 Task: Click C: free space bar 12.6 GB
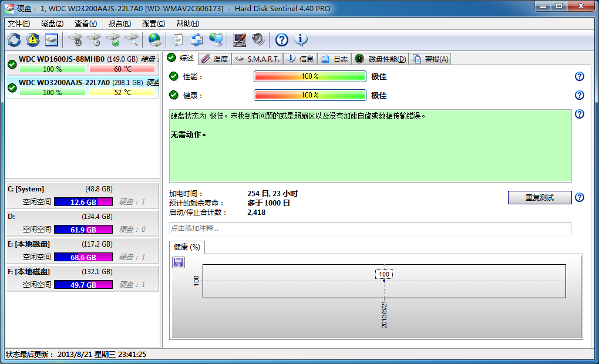click(x=83, y=202)
